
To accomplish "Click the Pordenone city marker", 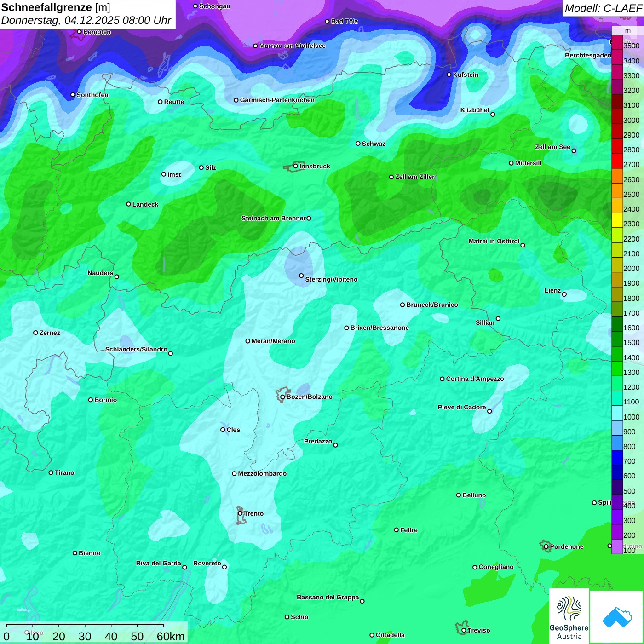I will click(x=546, y=546).
